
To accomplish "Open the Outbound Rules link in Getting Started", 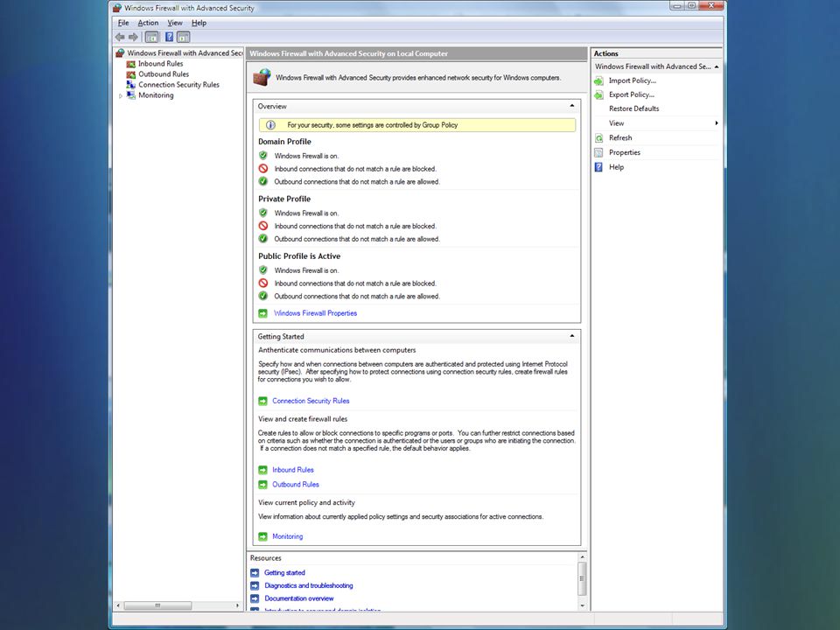I will (296, 484).
